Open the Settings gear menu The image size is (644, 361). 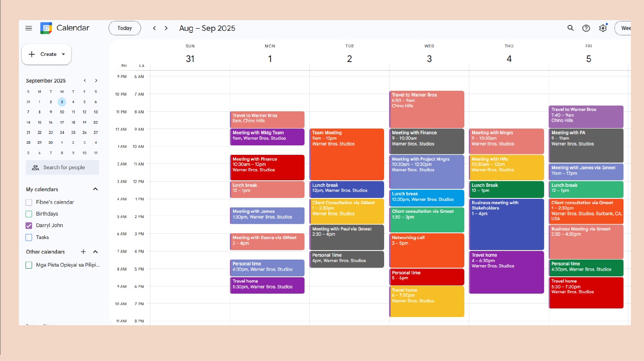click(603, 28)
